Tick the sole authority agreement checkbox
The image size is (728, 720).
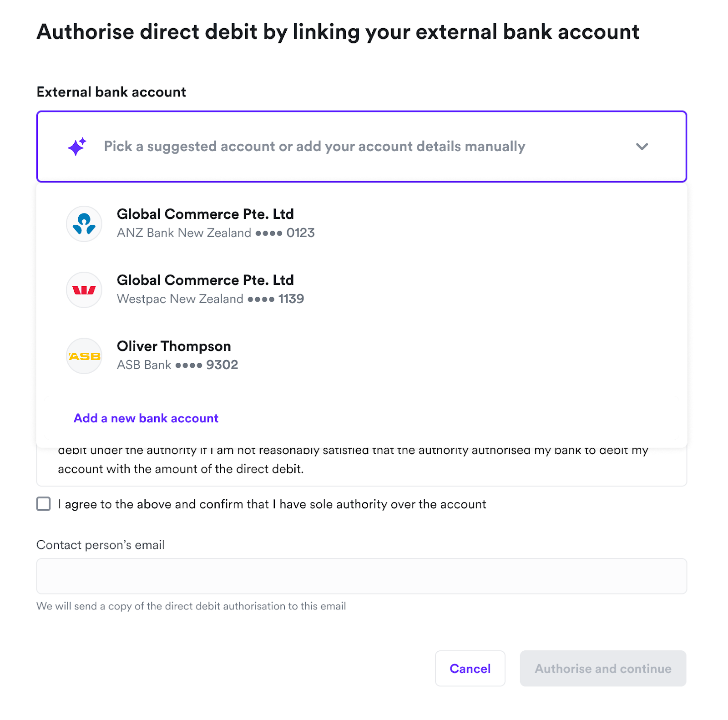(44, 504)
